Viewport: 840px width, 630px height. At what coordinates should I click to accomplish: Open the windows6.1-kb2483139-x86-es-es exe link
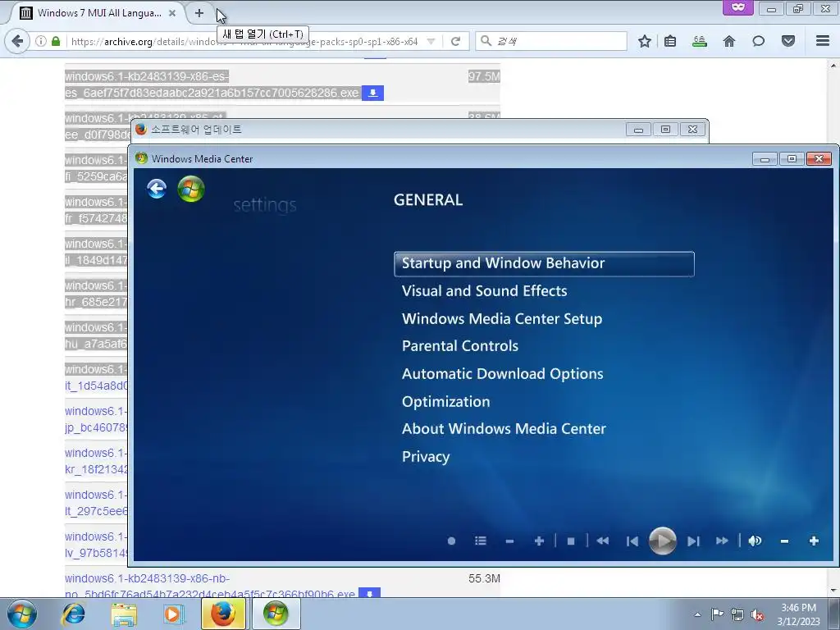pos(212,84)
